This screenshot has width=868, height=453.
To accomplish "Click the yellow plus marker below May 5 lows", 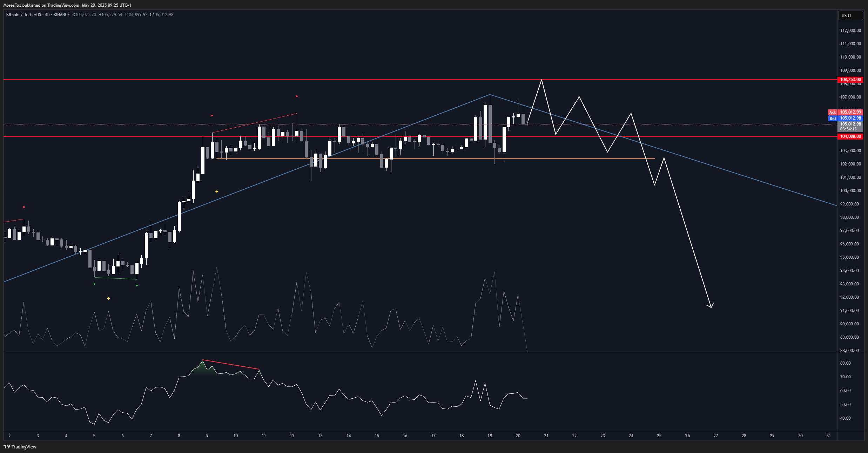I will point(108,298).
